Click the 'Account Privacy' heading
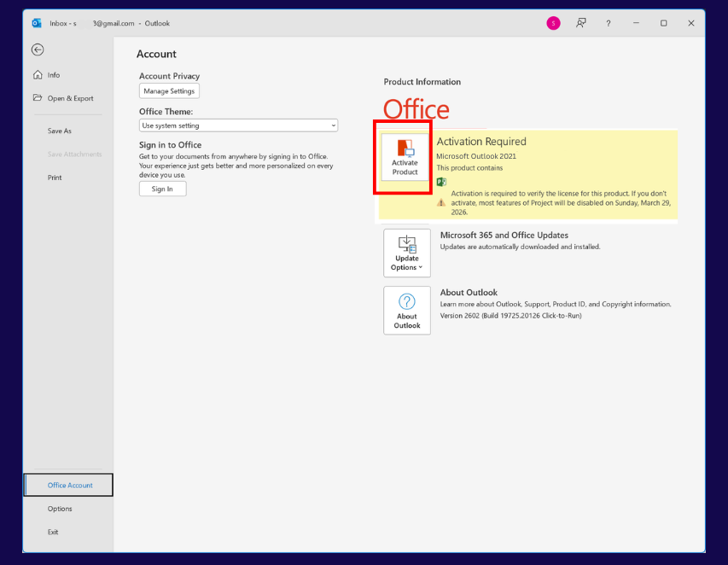The image size is (728, 565). 170,76
